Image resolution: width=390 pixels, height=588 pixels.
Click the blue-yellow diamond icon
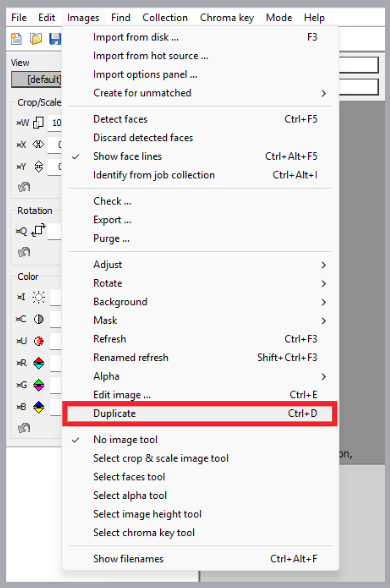39,407
